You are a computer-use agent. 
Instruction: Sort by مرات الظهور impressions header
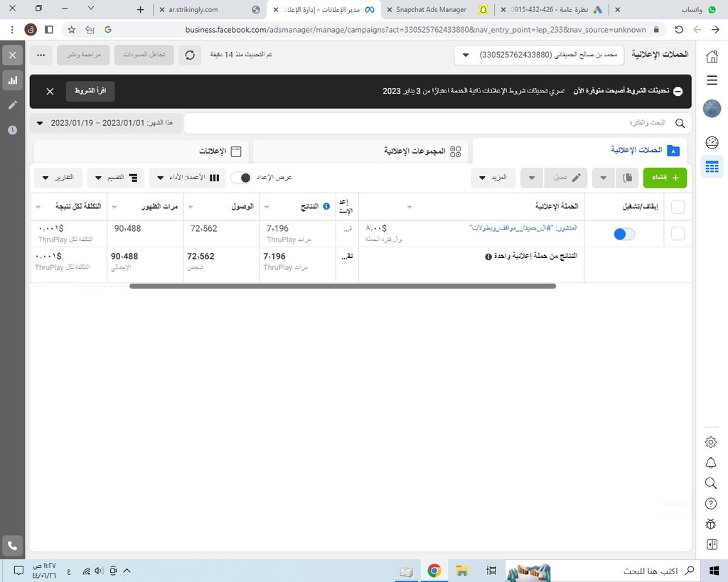pos(159,206)
